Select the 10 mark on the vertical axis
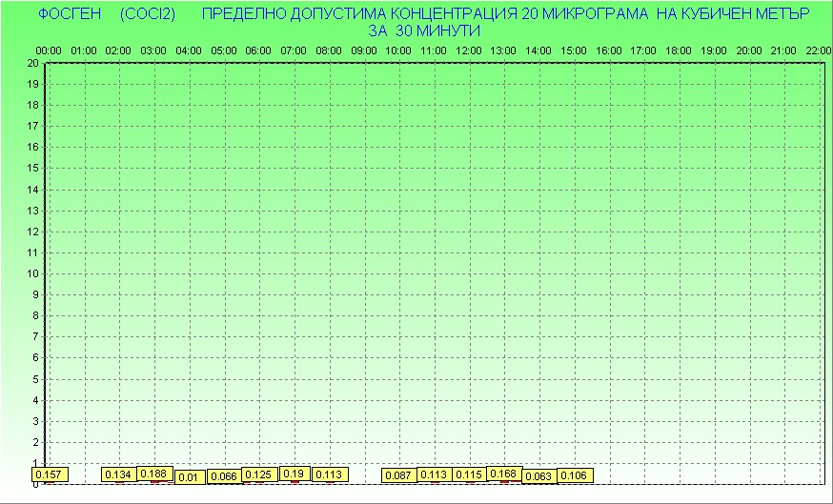 pos(32,273)
